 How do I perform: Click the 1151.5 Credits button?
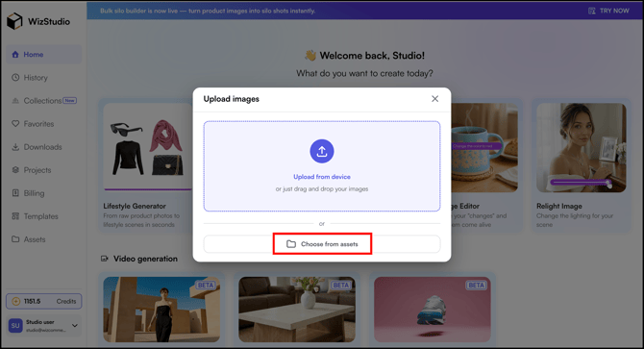(44, 301)
